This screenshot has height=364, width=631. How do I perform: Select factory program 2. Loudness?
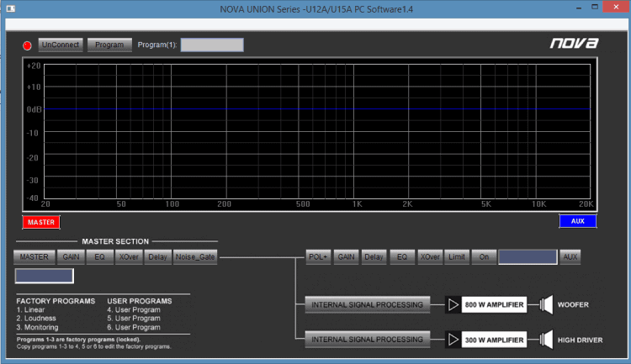coord(36,318)
